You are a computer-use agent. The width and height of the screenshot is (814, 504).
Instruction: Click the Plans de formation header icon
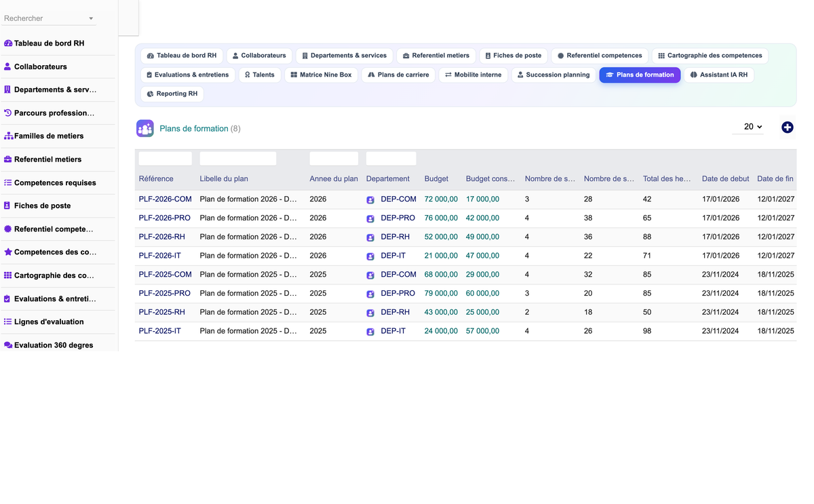tap(145, 128)
